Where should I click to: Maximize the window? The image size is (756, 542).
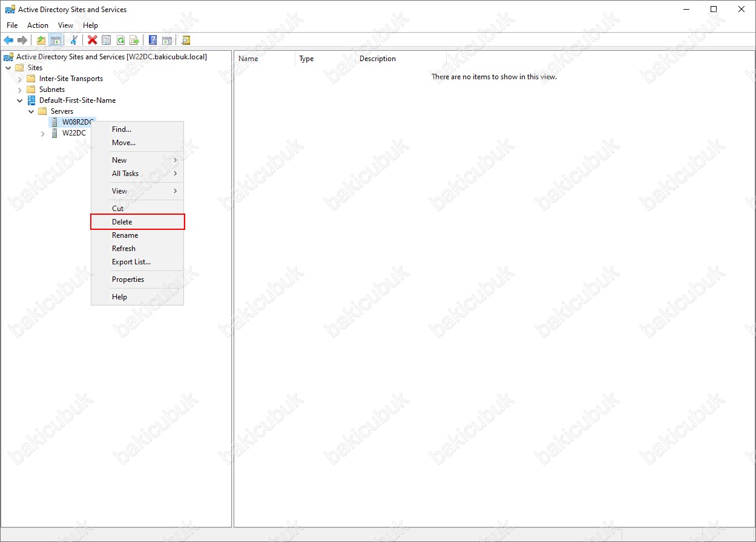point(714,9)
